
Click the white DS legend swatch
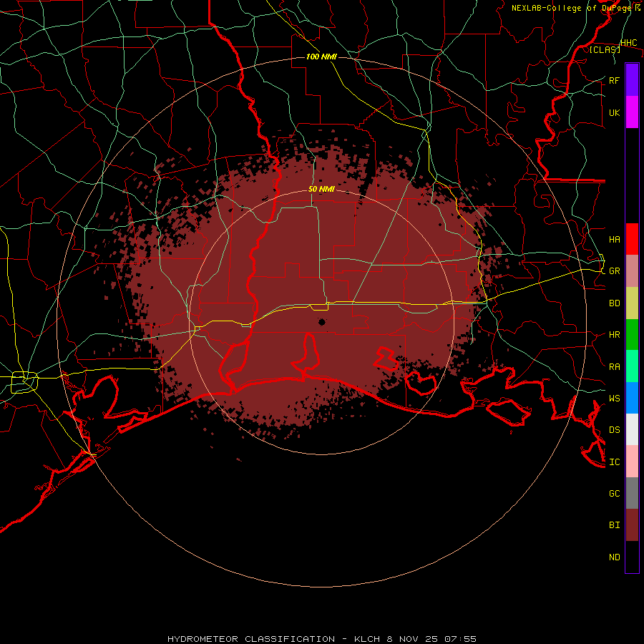point(632,429)
